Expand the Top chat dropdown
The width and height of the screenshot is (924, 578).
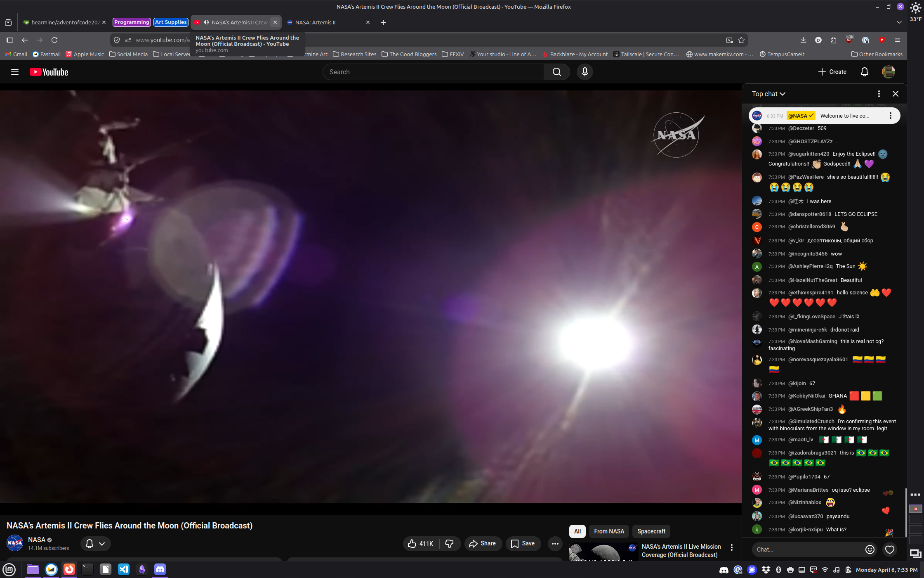768,94
